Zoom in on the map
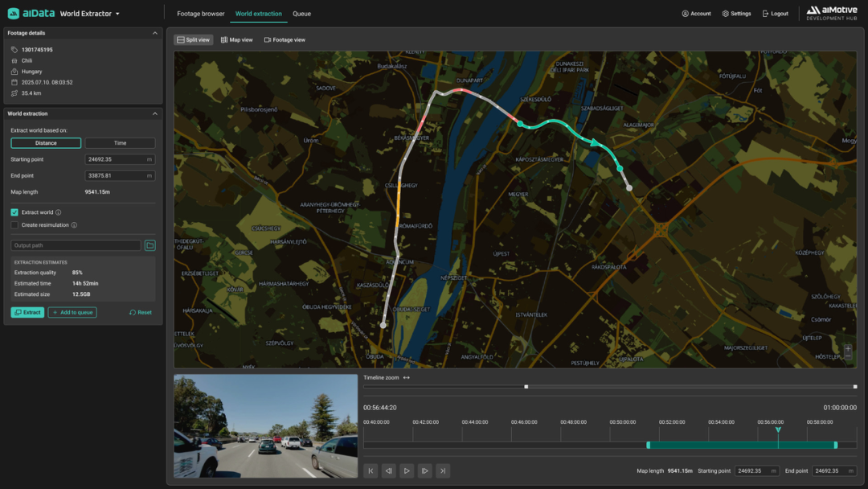Viewport: 868px width, 489px height. (x=848, y=349)
